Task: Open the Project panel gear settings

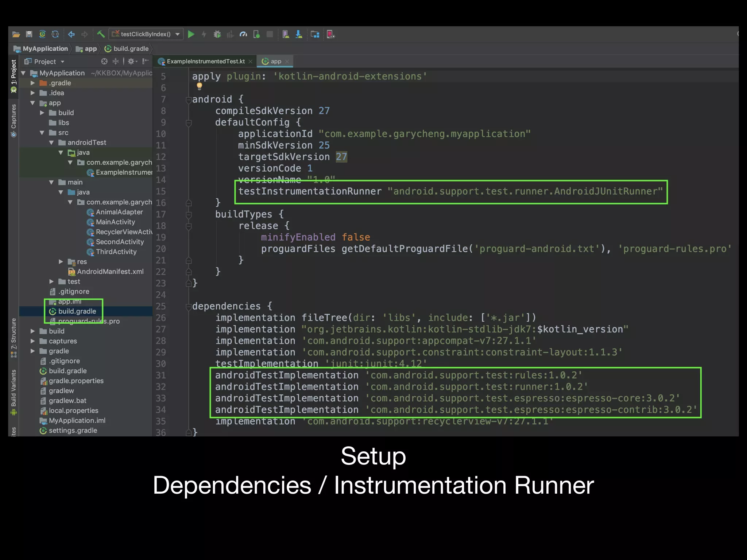Action: pyautogui.click(x=132, y=61)
